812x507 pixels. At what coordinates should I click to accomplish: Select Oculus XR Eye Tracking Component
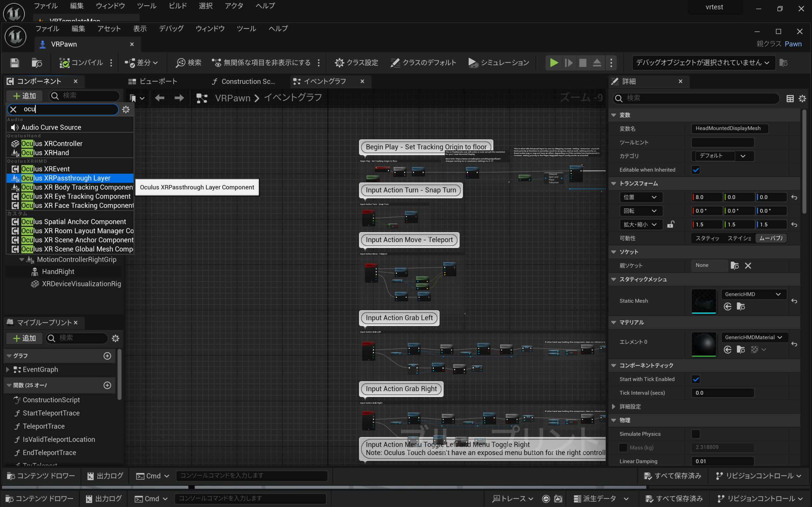(x=75, y=196)
